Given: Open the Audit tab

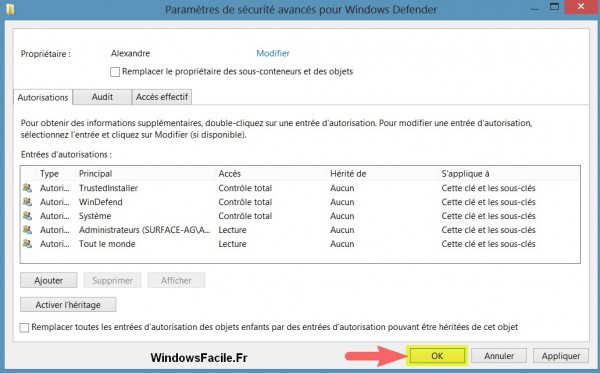Looking at the screenshot, I should pos(102,97).
